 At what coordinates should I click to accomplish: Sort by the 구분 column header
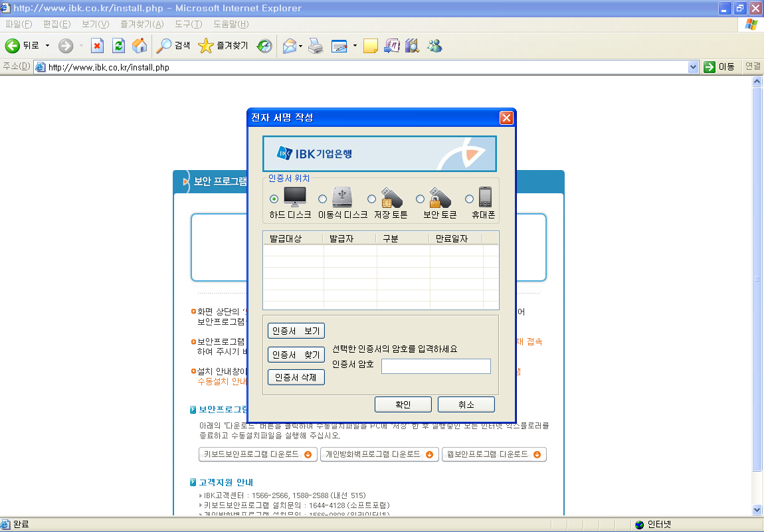coord(403,238)
